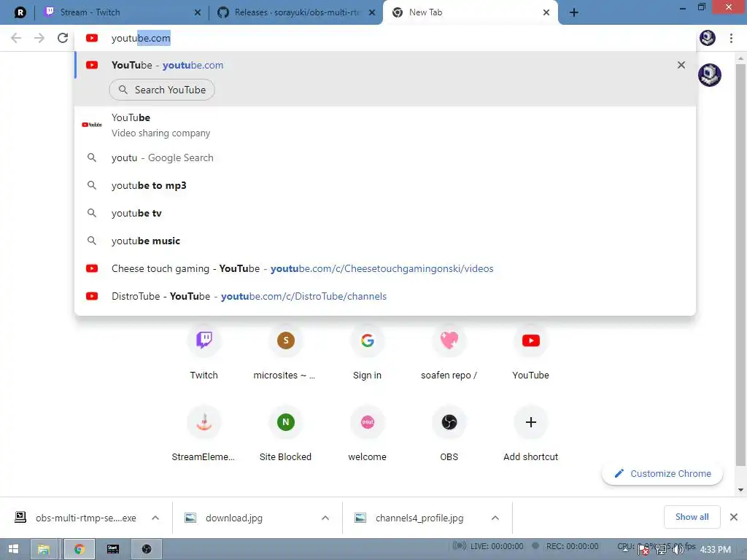The width and height of the screenshot is (747, 560).
Task: Click the Search YouTube chip
Action: (162, 90)
